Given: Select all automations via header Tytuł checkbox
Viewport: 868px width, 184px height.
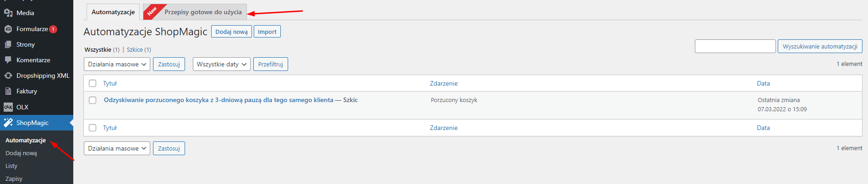Looking at the screenshot, I should click(93, 83).
